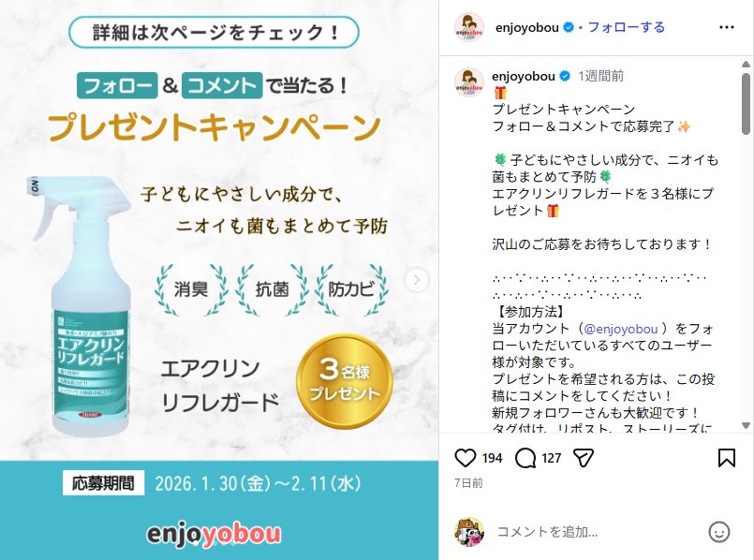This screenshot has width=754, height=560.
Task: Open comments via the speech bubble icon
Action: (525, 458)
